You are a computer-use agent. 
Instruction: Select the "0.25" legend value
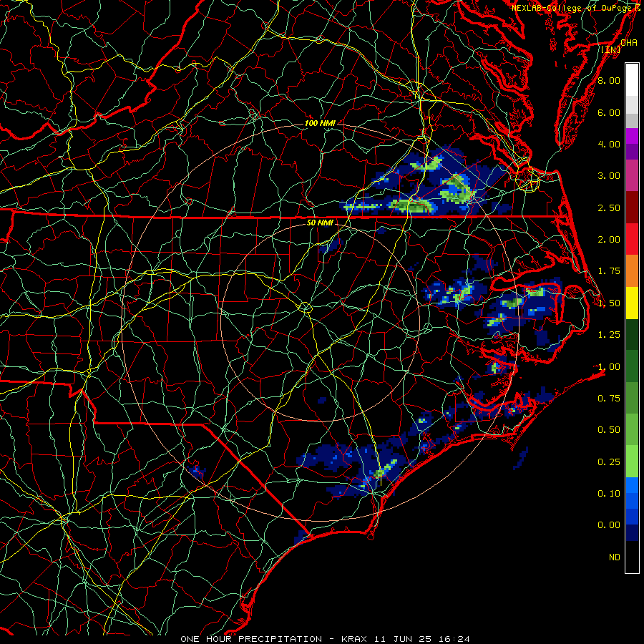[609, 462]
